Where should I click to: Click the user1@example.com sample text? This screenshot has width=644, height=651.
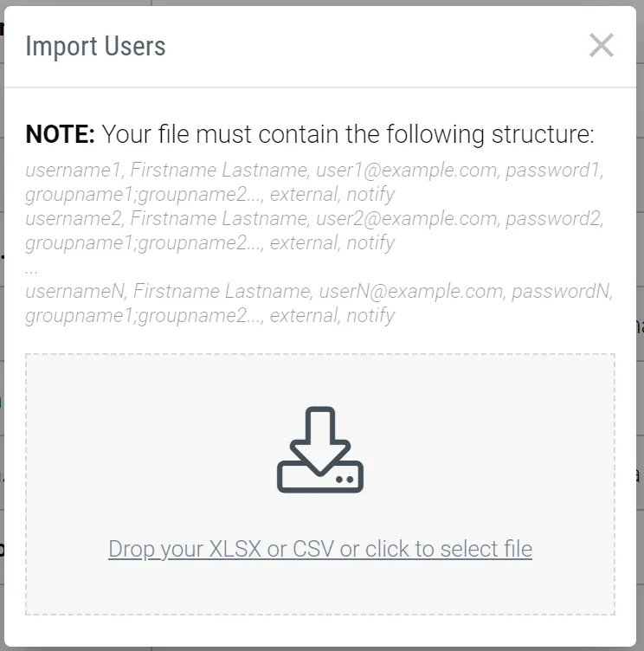[407, 171]
